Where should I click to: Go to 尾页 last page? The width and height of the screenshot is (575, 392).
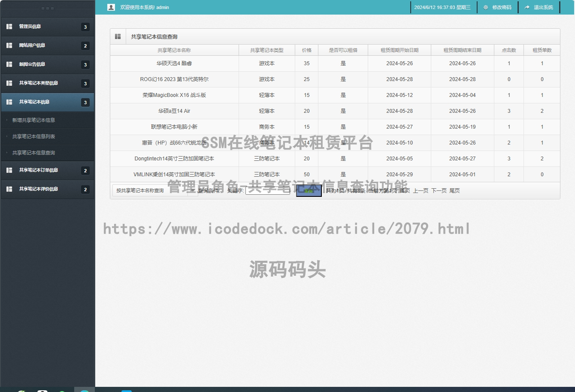coord(454,191)
